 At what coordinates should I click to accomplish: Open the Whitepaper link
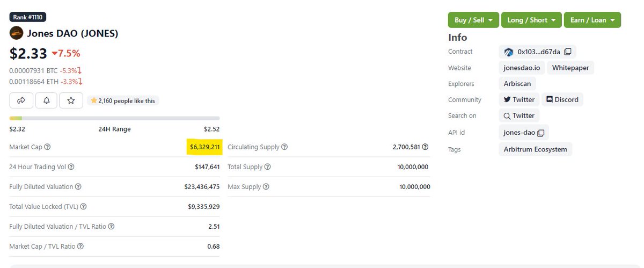click(x=570, y=68)
